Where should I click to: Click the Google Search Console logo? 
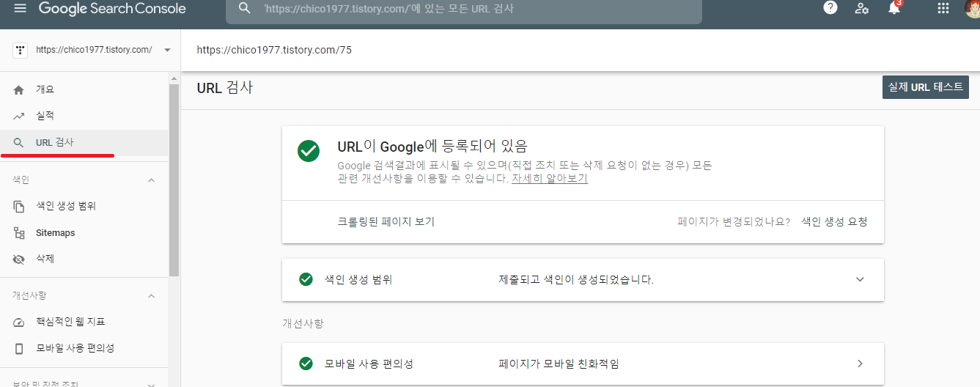(x=112, y=9)
